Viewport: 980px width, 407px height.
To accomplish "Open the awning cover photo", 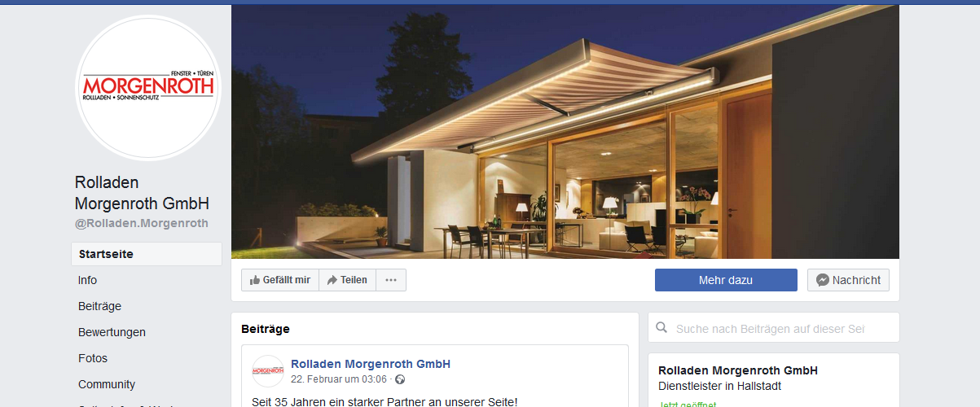I will (565, 132).
